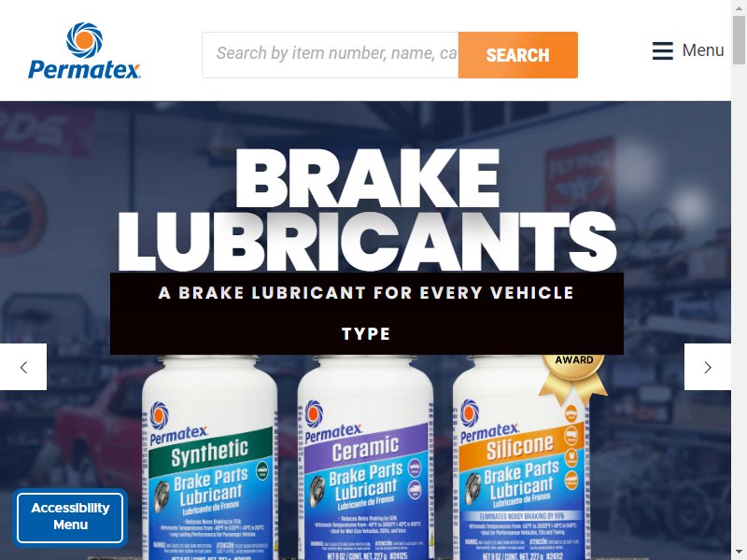The width and height of the screenshot is (747, 560).
Task: Click the BRAKE LUBRICANTS headline
Action: (x=367, y=209)
